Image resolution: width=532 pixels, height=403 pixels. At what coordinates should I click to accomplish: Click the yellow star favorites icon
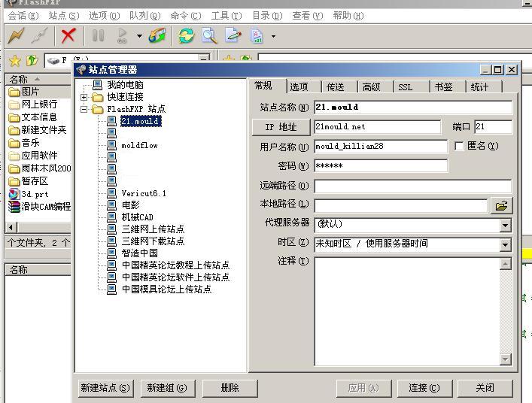15,61
